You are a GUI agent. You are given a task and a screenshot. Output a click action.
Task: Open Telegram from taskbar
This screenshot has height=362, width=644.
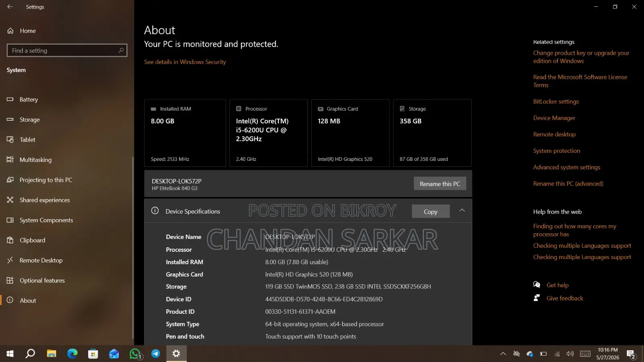point(156,354)
